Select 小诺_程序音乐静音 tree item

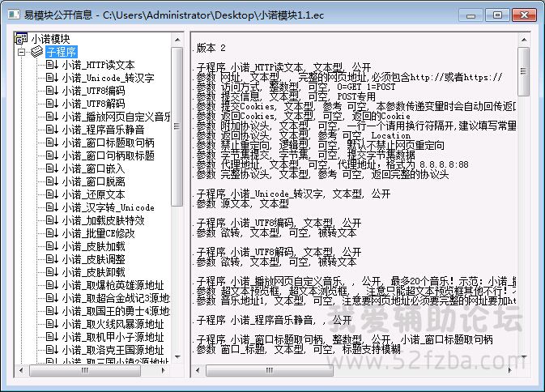click(x=103, y=130)
